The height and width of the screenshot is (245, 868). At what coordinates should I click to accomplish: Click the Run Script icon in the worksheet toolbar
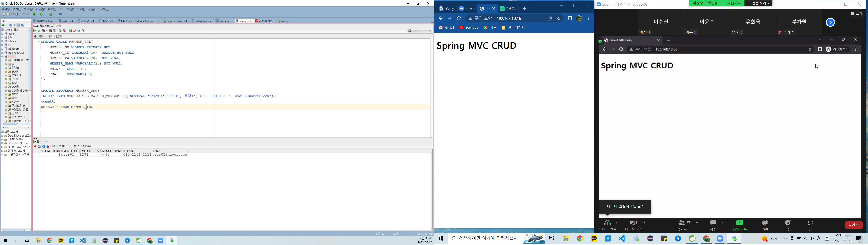click(x=39, y=30)
